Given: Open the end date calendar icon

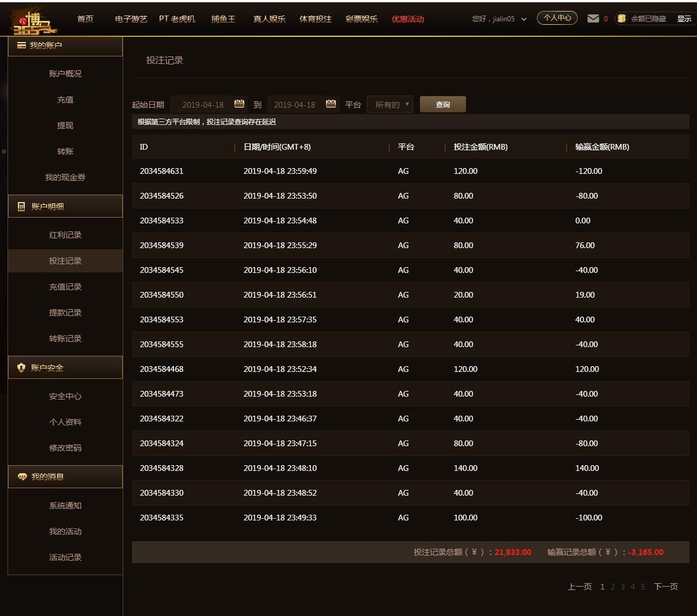Looking at the screenshot, I should pyautogui.click(x=331, y=104).
